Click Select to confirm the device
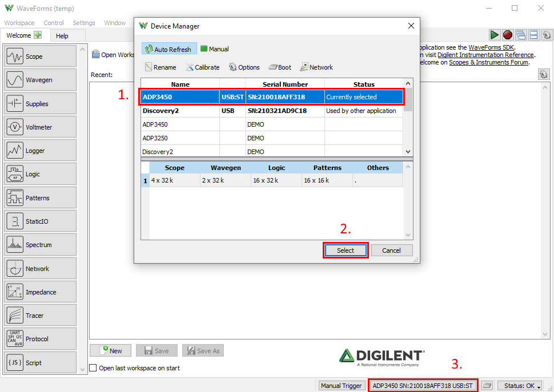 point(345,250)
